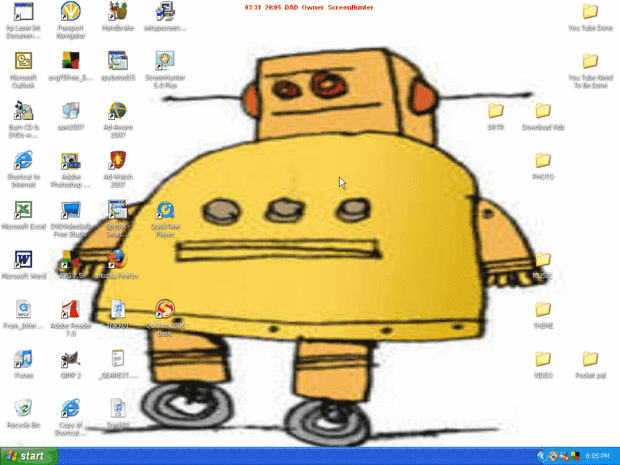Viewport: 620px width, 465px height.
Task: Launch Spybot Search shortcut icon
Action: click(x=118, y=210)
